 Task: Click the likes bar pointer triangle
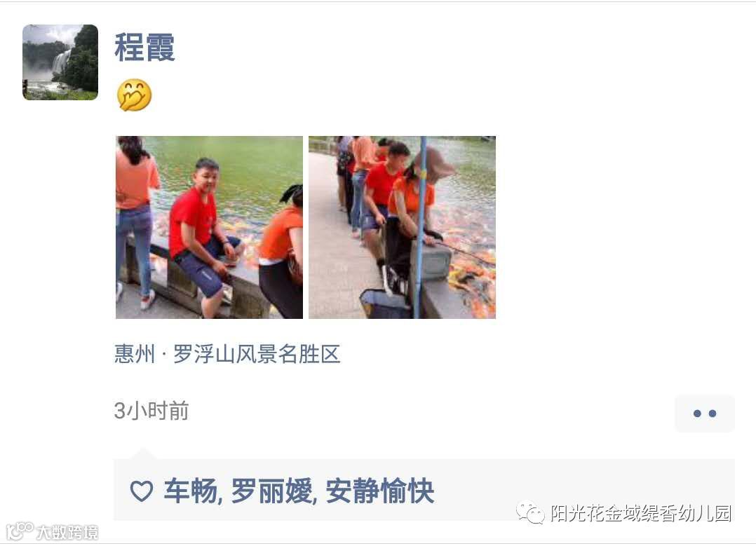tap(143, 454)
